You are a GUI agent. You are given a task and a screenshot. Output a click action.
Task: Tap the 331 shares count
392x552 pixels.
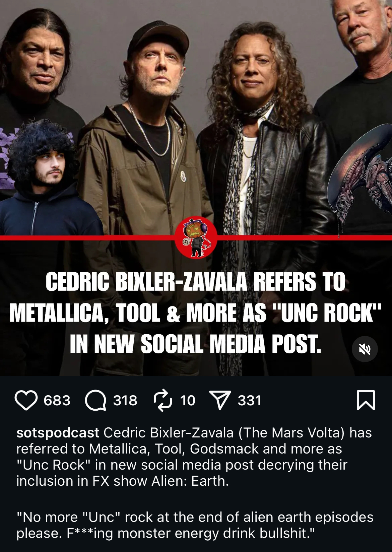pos(250,401)
